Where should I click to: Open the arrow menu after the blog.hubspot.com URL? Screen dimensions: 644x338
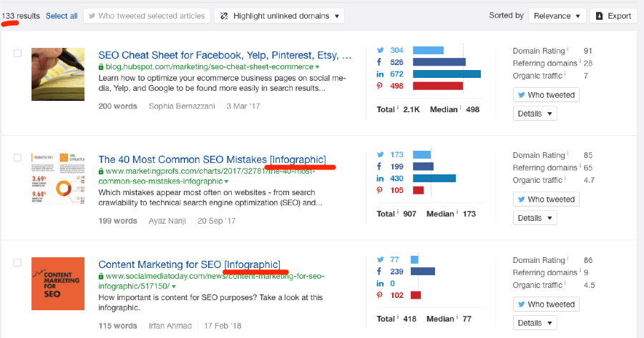tap(317, 67)
